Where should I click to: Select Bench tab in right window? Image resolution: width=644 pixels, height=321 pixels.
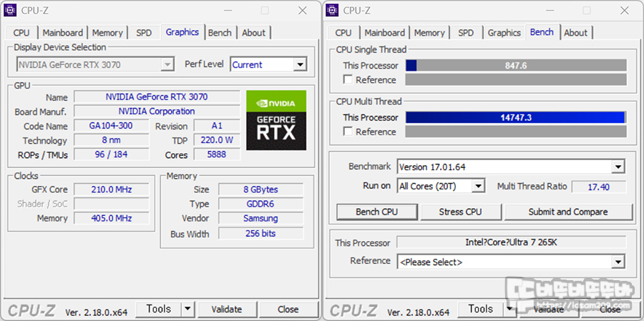(x=542, y=32)
